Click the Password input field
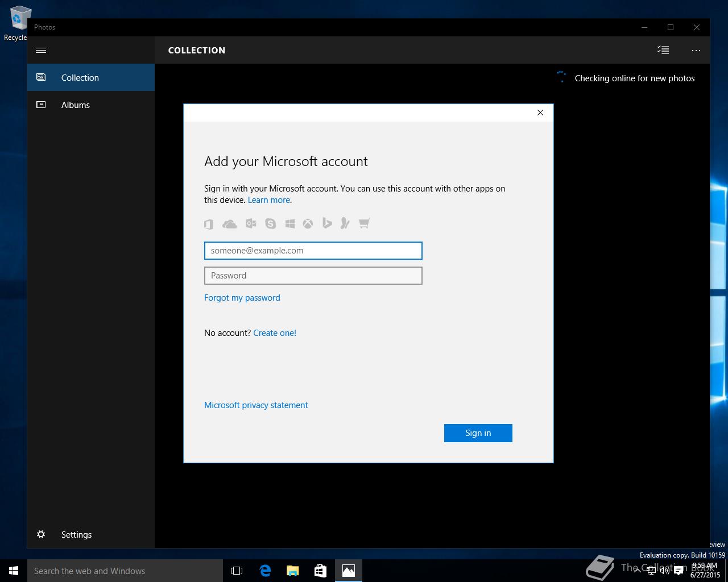The image size is (728, 582). [313, 276]
